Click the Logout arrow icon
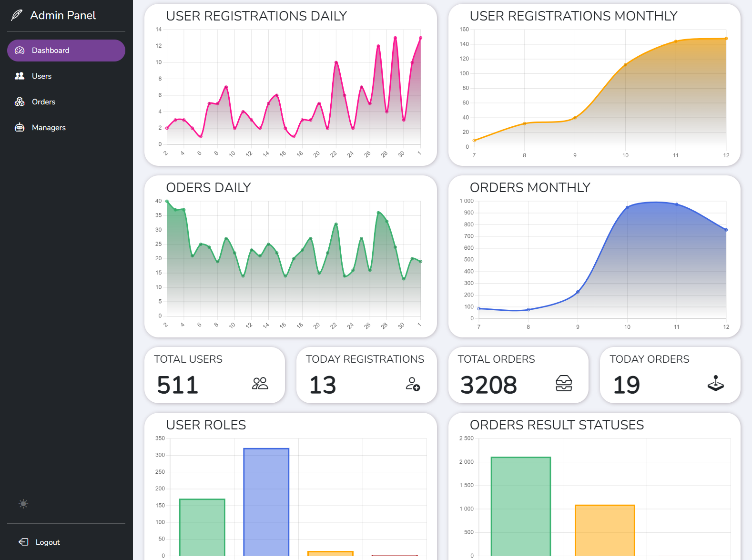The height and width of the screenshot is (560, 752). pyautogui.click(x=23, y=542)
